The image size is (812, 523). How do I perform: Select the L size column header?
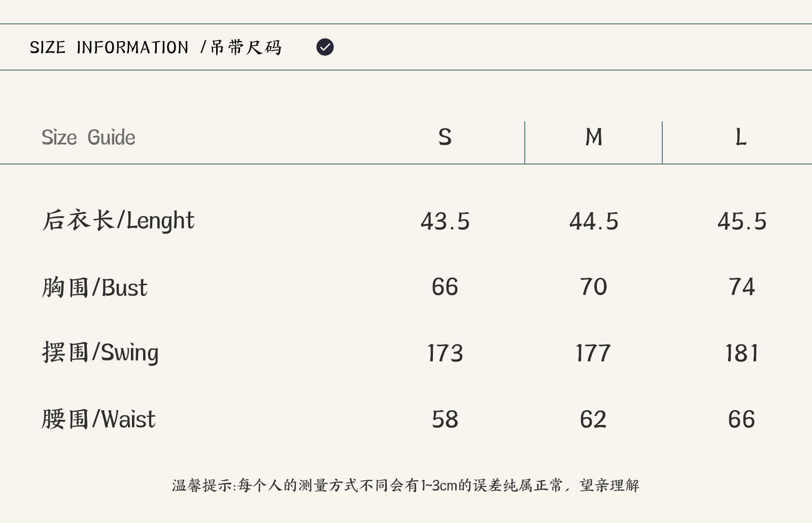click(741, 137)
